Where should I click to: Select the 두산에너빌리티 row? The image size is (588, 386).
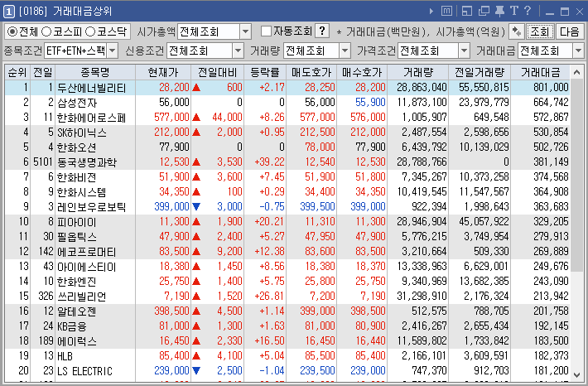click(x=287, y=88)
